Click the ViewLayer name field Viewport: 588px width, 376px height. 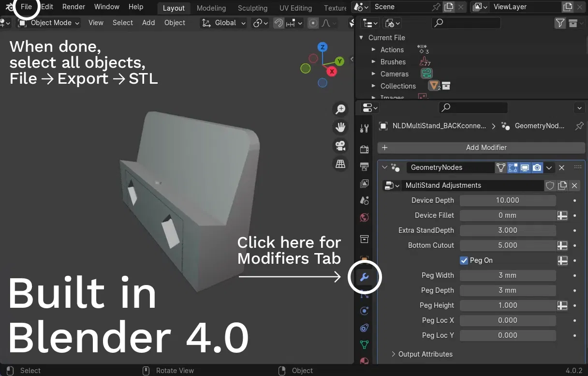pyautogui.click(x=525, y=7)
